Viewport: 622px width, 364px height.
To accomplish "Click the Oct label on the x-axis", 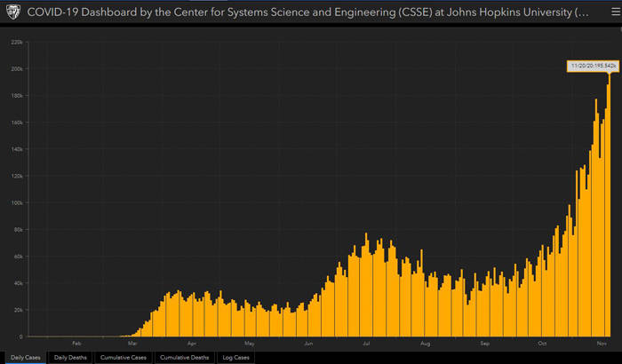I will pos(542,342).
